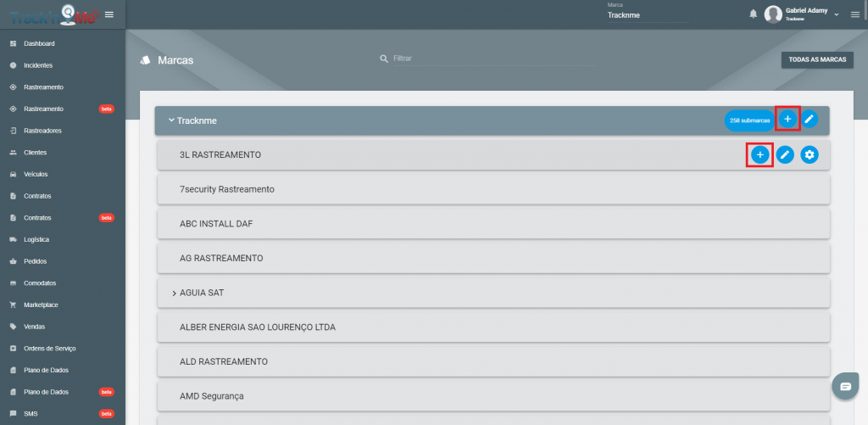This screenshot has width=868, height=425.
Task: Click the Rastreadores sidebar icon
Action: pos(14,131)
